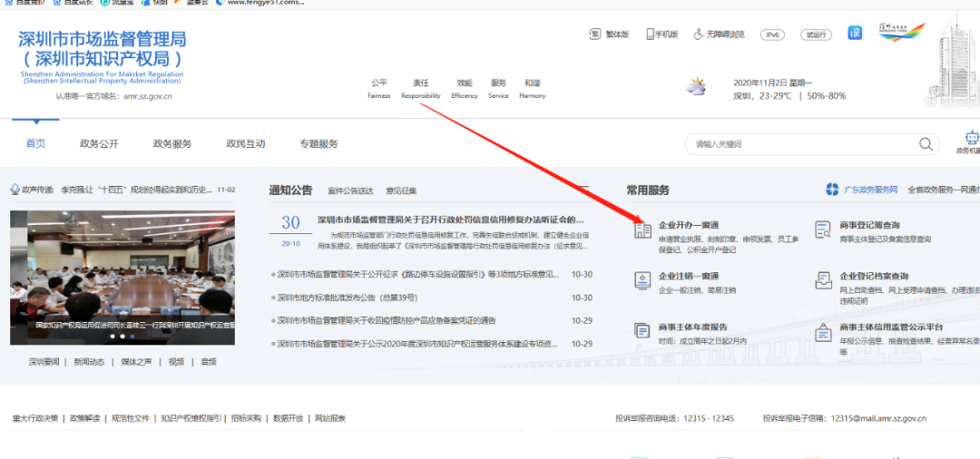This screenshot has height=459, width=980.
Task: Open notice on 疫情防控产品应急备案凭证
Action: [x=387, y=320]
